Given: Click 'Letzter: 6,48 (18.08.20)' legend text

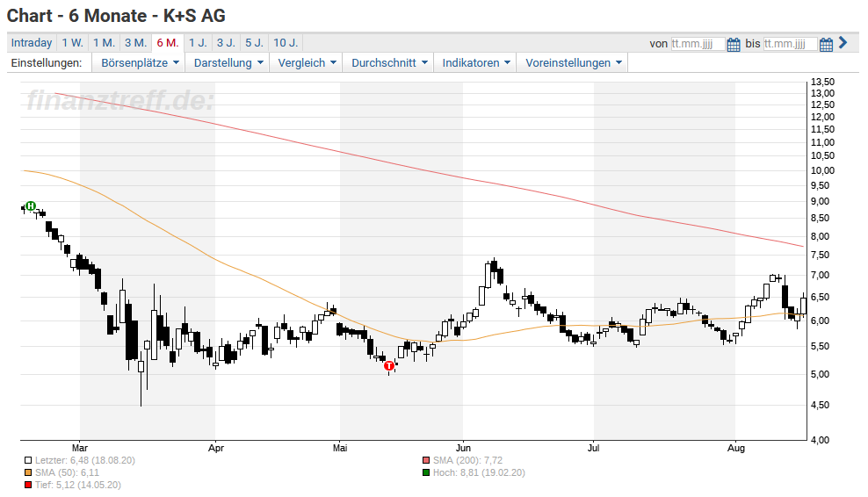Looking at the screenshot, I should [84, 460].
